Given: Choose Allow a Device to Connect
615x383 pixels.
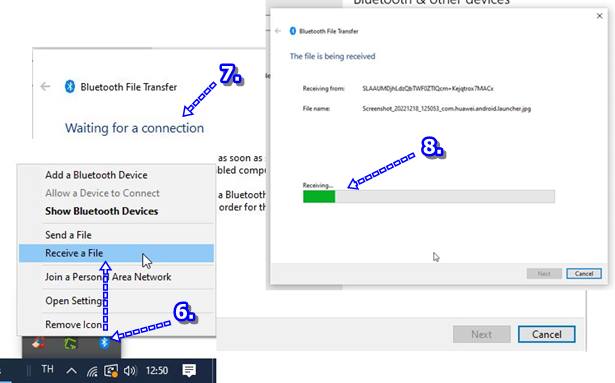Looking at the screenshot, I should point(102,193).
